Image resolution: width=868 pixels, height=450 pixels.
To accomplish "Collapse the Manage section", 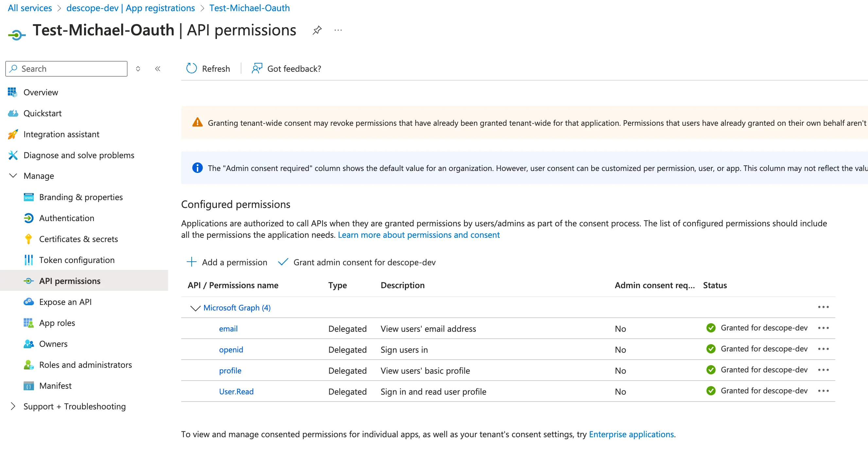I will 13,176.
